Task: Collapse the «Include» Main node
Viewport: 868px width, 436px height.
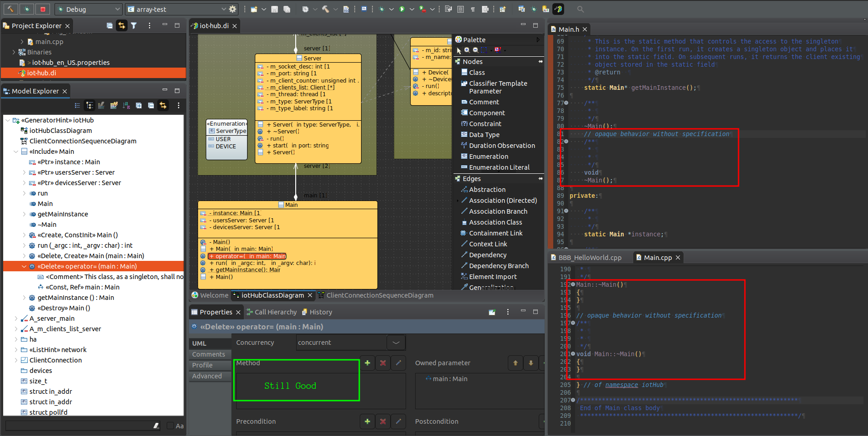Action: pyautogui.click(x=16, y=152)
